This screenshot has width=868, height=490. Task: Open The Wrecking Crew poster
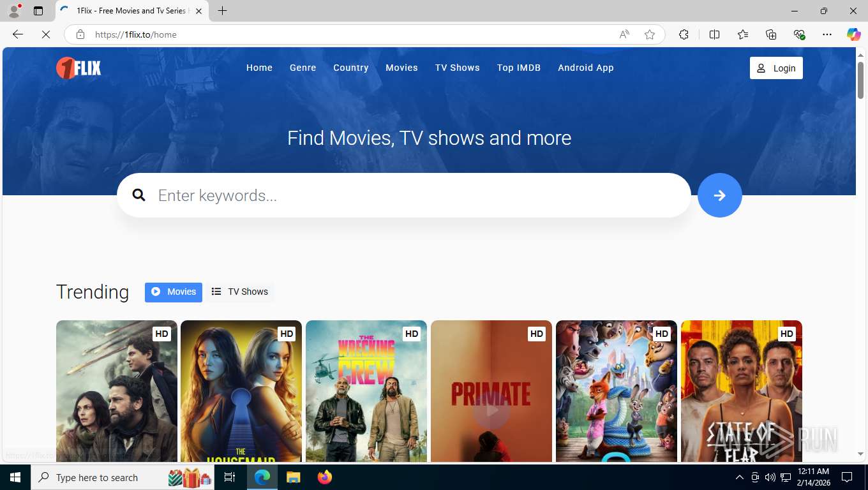[x=366, y=391]
